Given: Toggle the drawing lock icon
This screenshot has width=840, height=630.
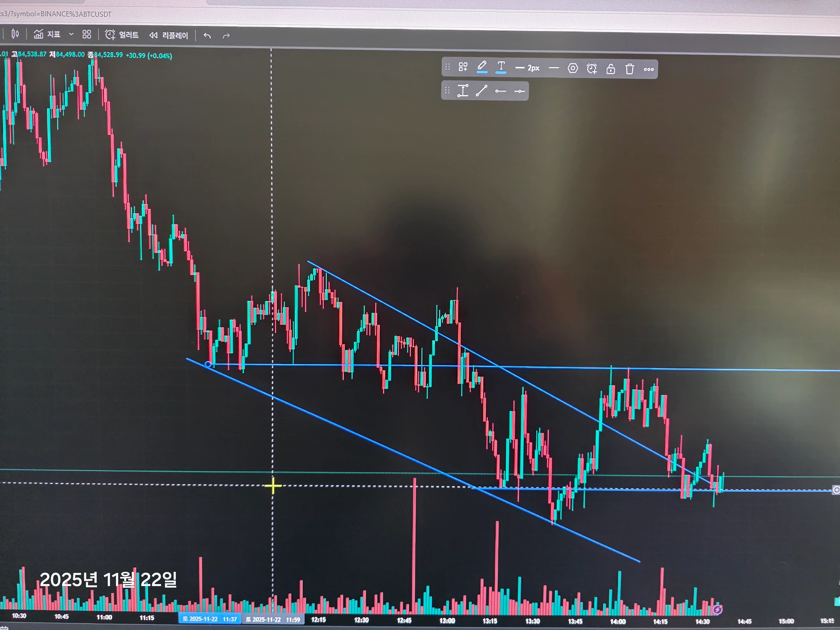Looking at the screenshot, I should 611,69.
